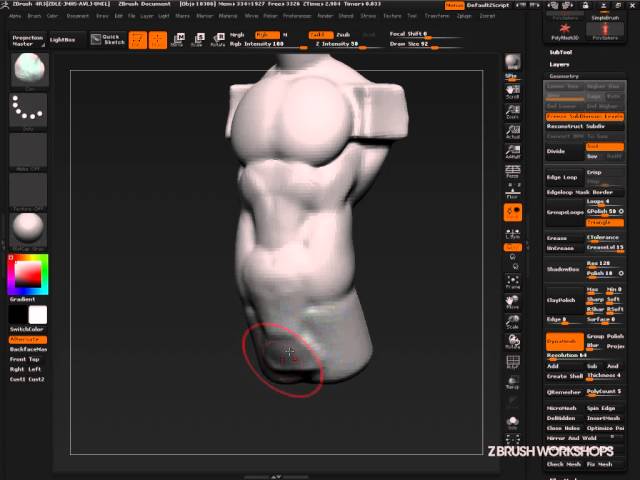Open the Brush menu

point(34,16)
